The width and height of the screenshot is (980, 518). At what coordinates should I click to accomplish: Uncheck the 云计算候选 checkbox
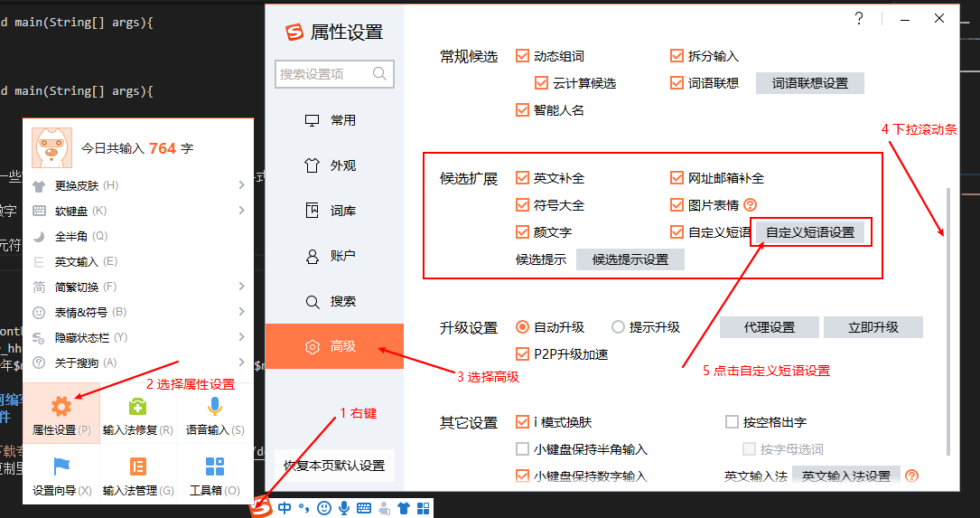click(x=541, y=82)
